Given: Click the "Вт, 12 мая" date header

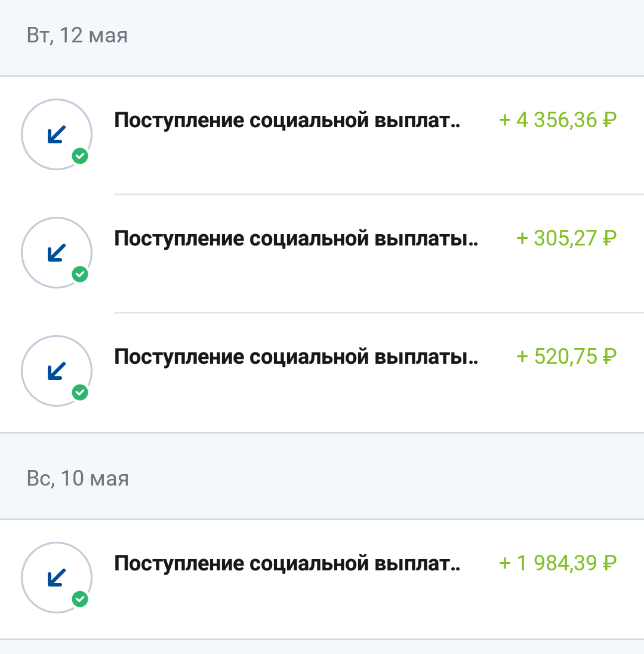Looking at the screenshot, I should point(77,36).
